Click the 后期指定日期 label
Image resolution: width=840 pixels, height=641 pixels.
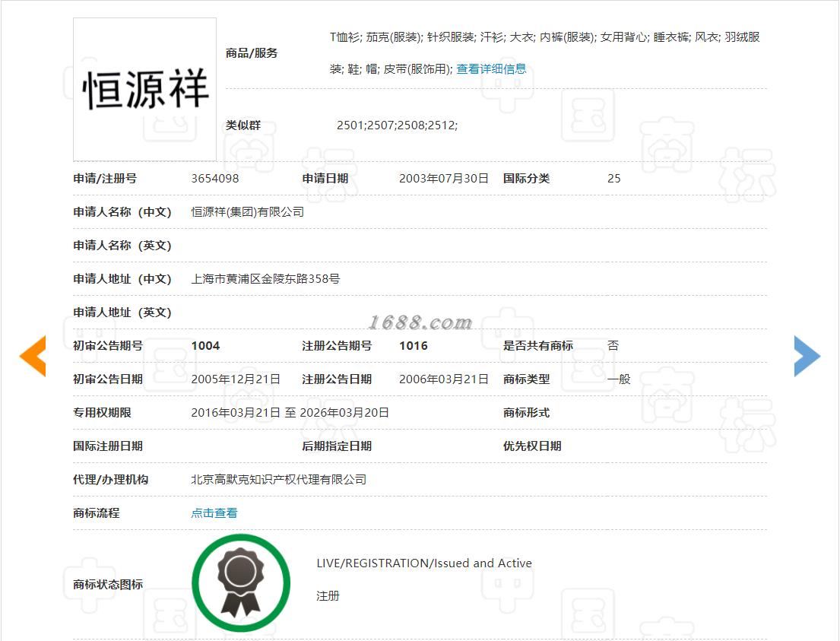coord(337,446)
